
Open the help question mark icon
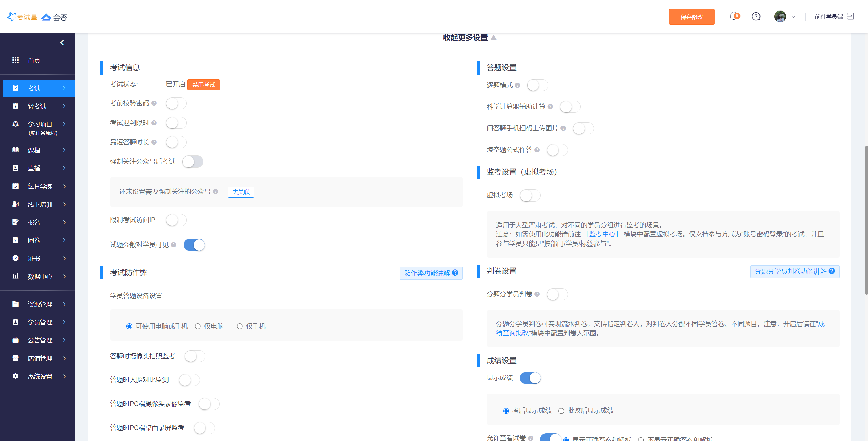click(x=756, y=17)
